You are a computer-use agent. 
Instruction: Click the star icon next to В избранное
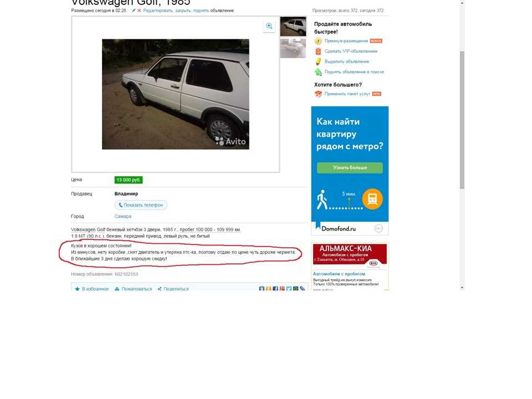pyautogui.click(x=78, y=289)
